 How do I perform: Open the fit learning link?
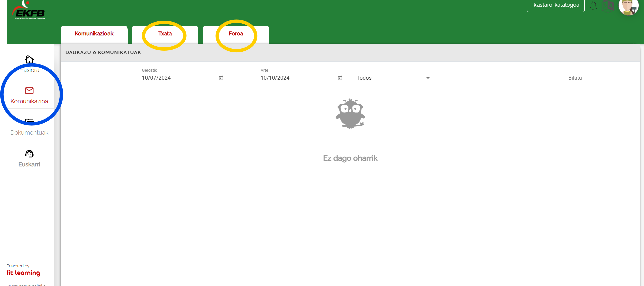[x=23, y=273]
